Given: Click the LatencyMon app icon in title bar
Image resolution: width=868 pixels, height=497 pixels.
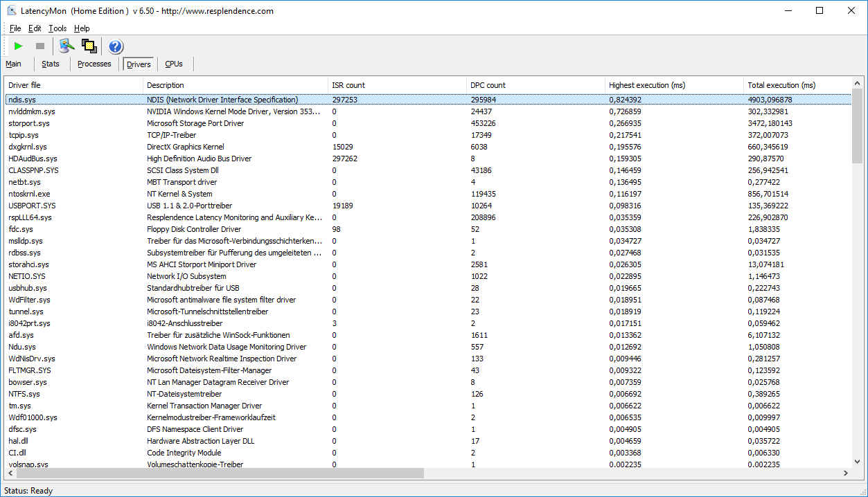Looking at the screenshot, I should pyautogui.click(x=11, y=11).
